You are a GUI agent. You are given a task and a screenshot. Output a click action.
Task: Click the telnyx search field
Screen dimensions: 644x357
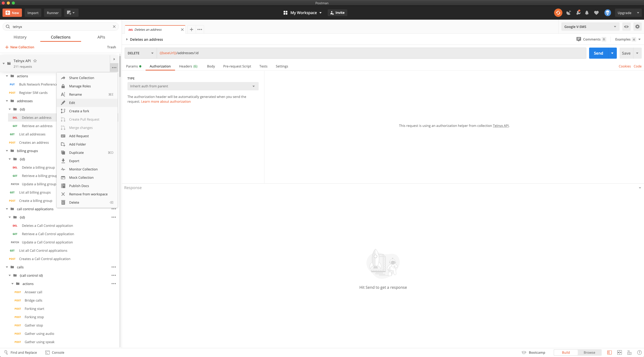61,27
